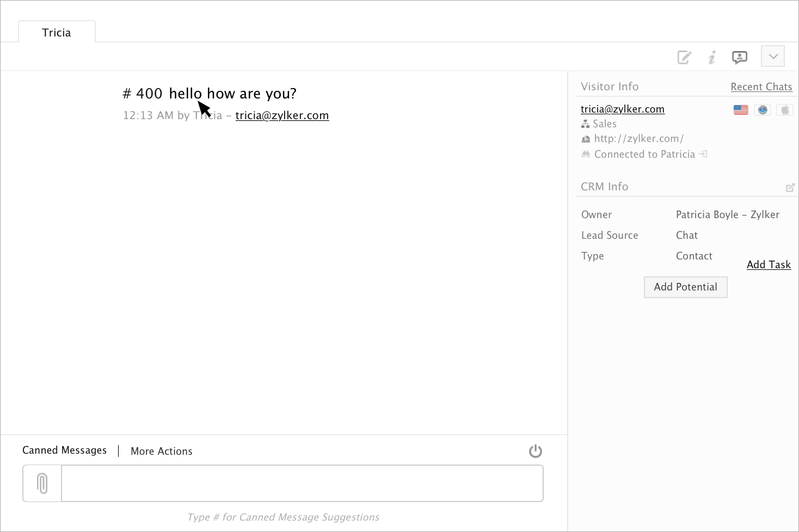Viewport: 799px width, 532px height.
Task: Click the Safari browser icon
Action: click(x=763, y=110)
